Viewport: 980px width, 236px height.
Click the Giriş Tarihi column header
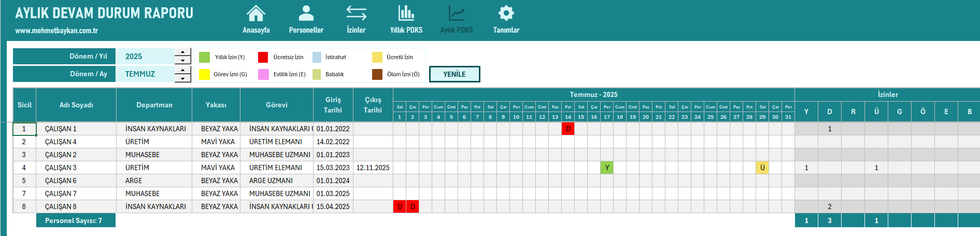click(333, 105)
